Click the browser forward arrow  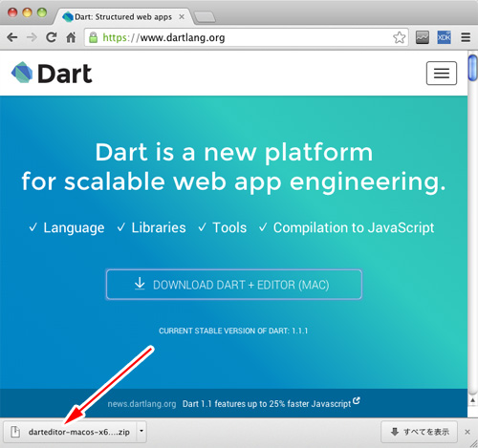pyautogui.click(x=32, y=37)
